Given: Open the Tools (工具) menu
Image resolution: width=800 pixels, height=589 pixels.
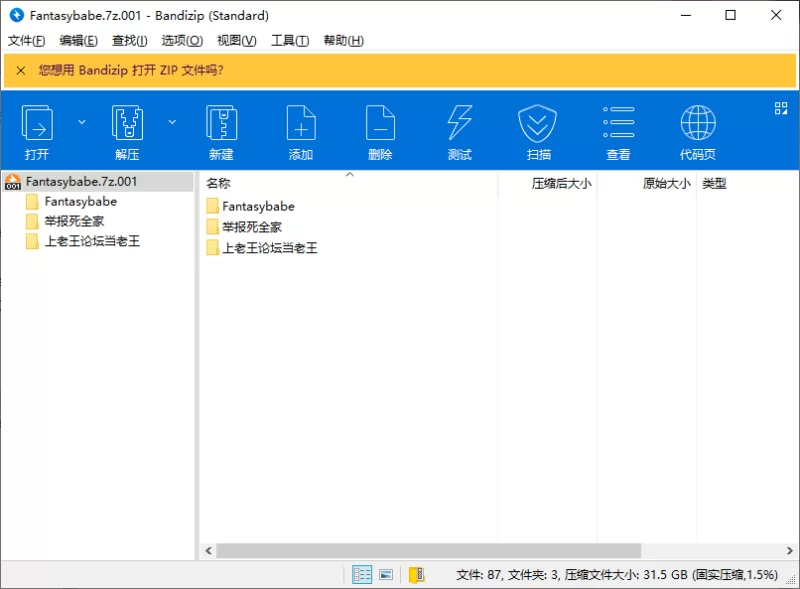Looking at the screenshot, I should 290,40.
